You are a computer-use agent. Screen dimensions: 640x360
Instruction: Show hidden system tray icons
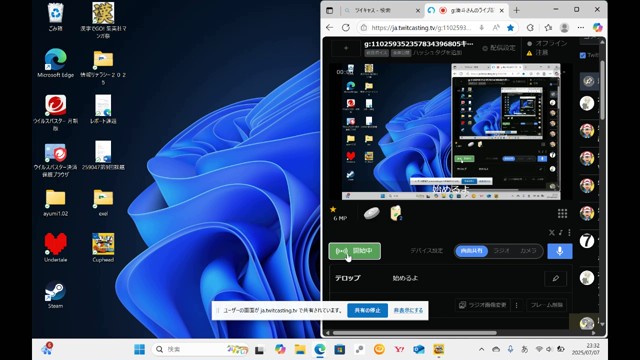[x=482, y=349]
